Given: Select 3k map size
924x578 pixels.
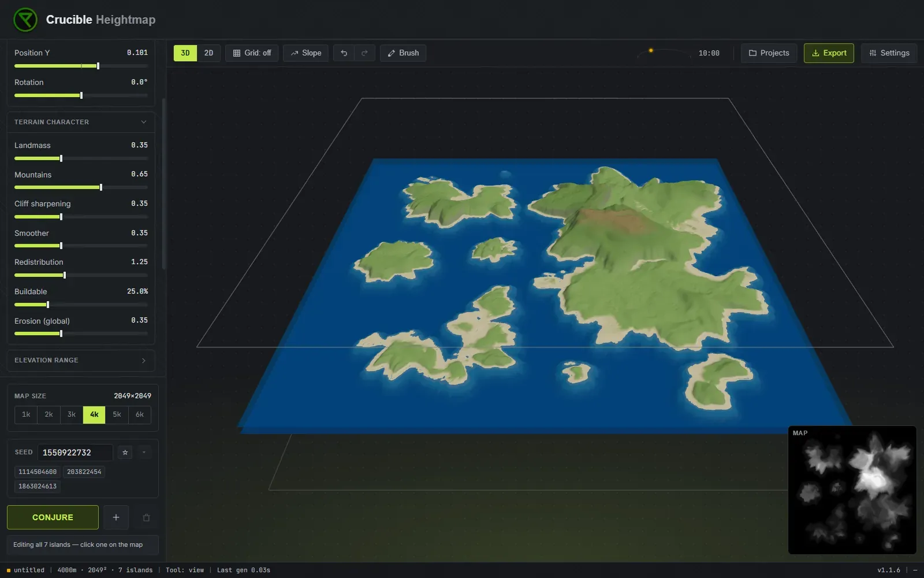Looking at the screenshot, I should click(72, 414).
